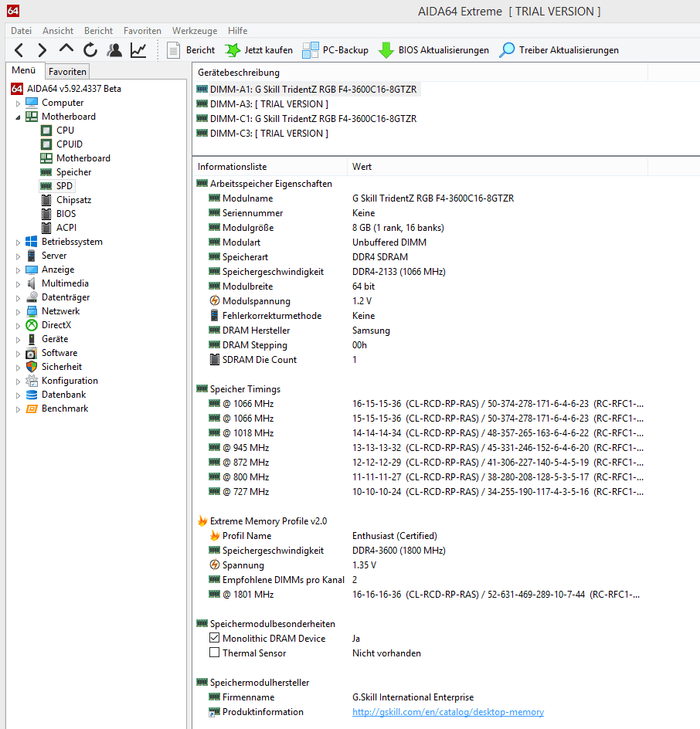Viewport: 700px width, 729px height.
Task: Open the Datei menu
Action: (x=22, y=31)
